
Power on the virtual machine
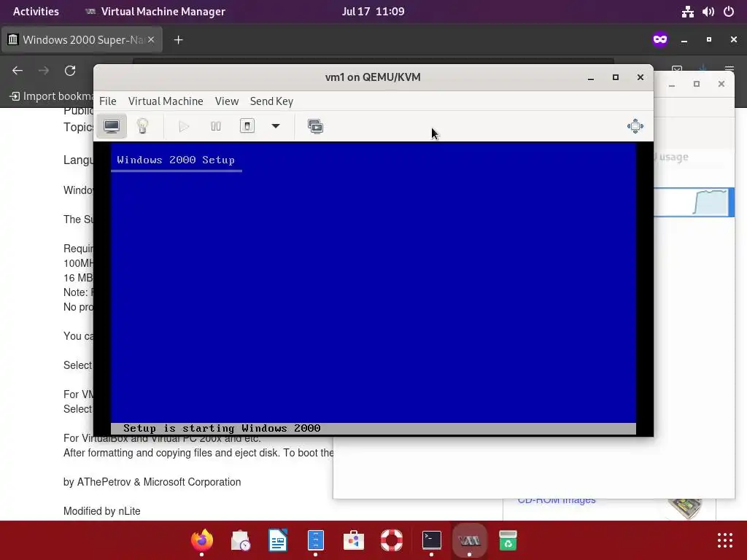[184, 126]
